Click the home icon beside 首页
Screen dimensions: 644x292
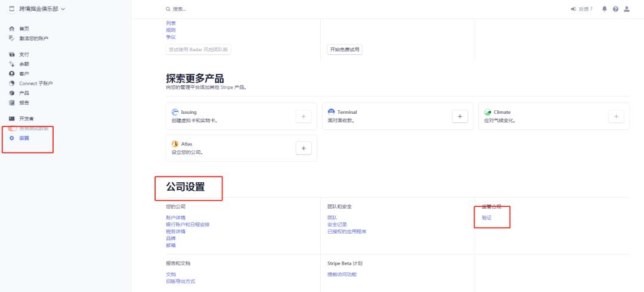coord(11,29)
